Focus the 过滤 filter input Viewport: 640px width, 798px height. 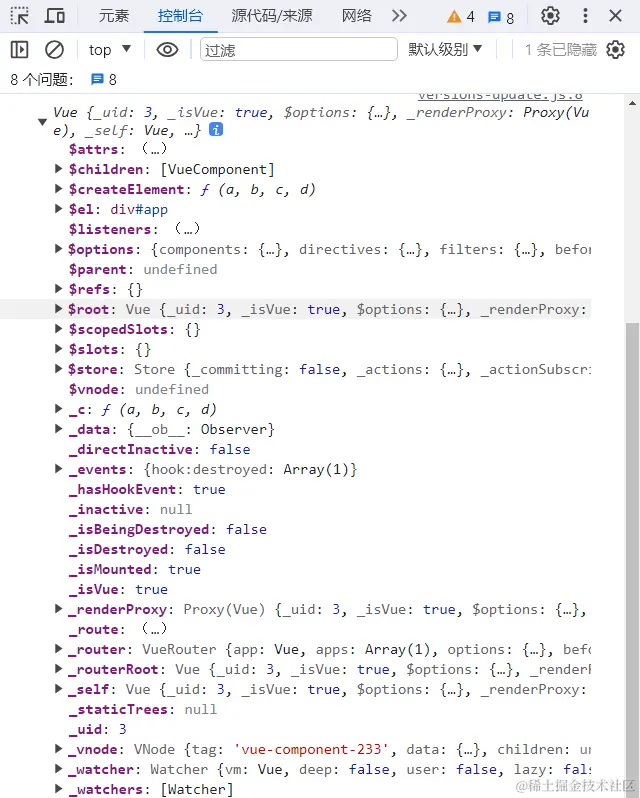[x=299, y=50]
